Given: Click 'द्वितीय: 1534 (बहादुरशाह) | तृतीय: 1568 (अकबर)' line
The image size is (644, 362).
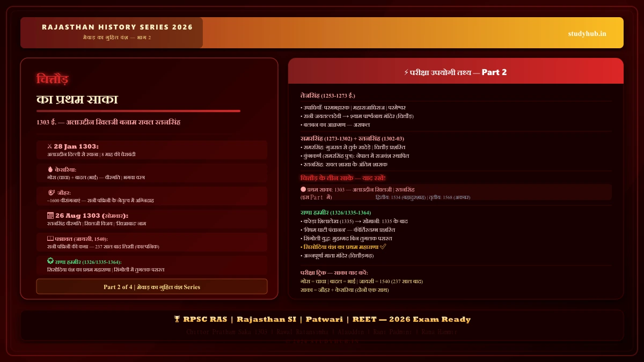Looking at the screenshot, I should pos(423,197).
